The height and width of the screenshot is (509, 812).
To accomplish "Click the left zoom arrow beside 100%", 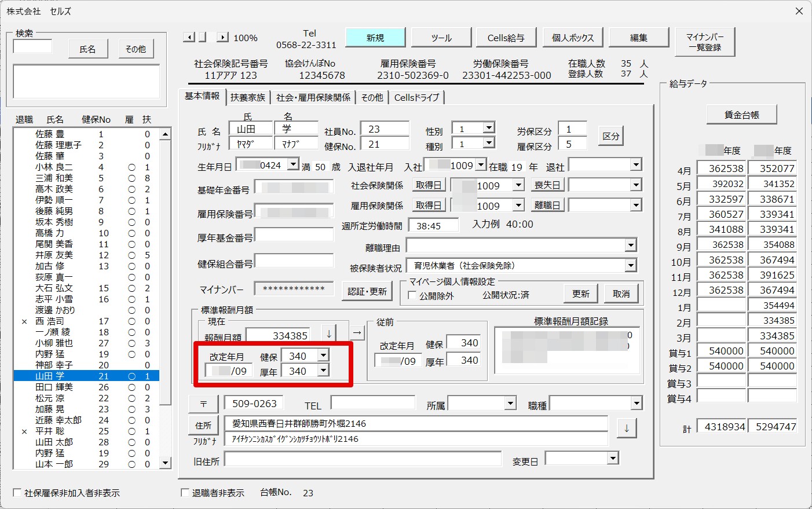I will coord(189,37).
